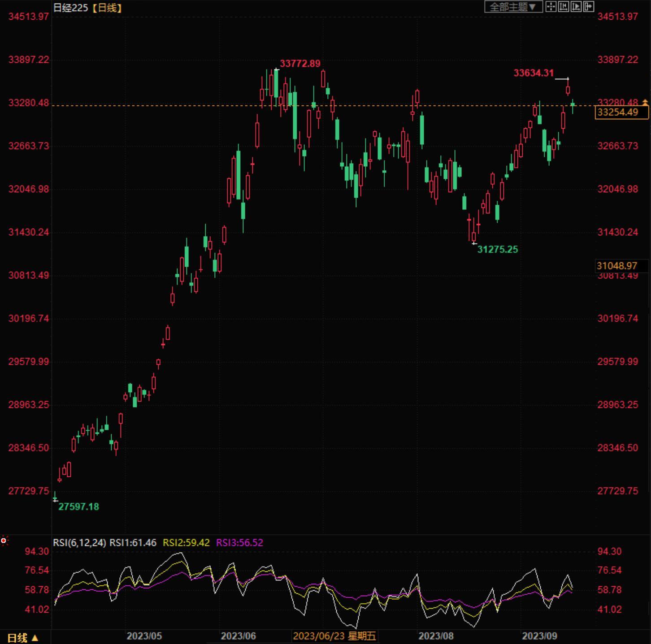Image resolution: width=651 pixels, height=644 pixels.
Task: Click the RSI left scale value 94.30
Action: click(37, 552)
